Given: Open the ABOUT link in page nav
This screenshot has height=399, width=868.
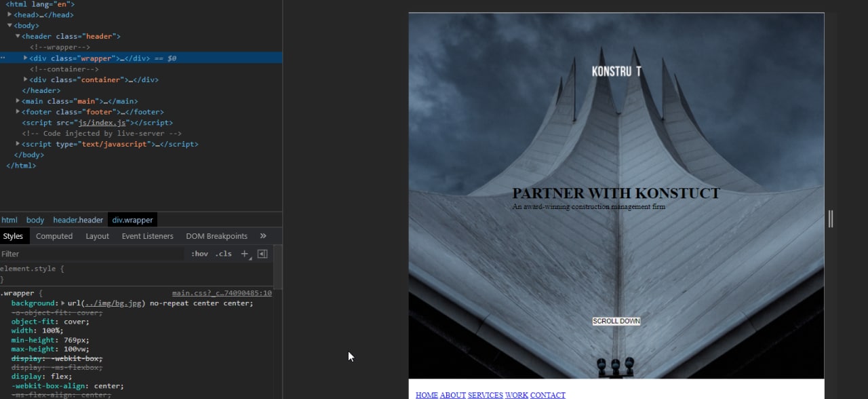Looking at the screenshot, I should pyautogui.click(x=453, y=395).
